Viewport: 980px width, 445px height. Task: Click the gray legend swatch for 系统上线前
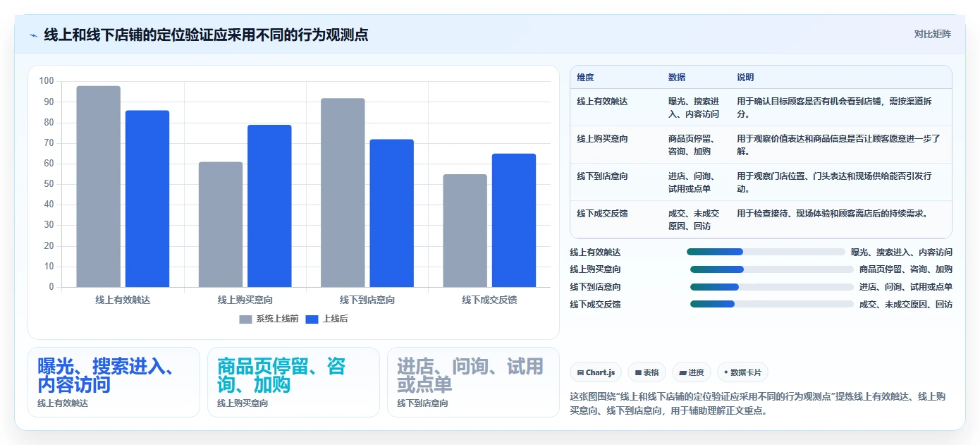click(x=245, y=319)
